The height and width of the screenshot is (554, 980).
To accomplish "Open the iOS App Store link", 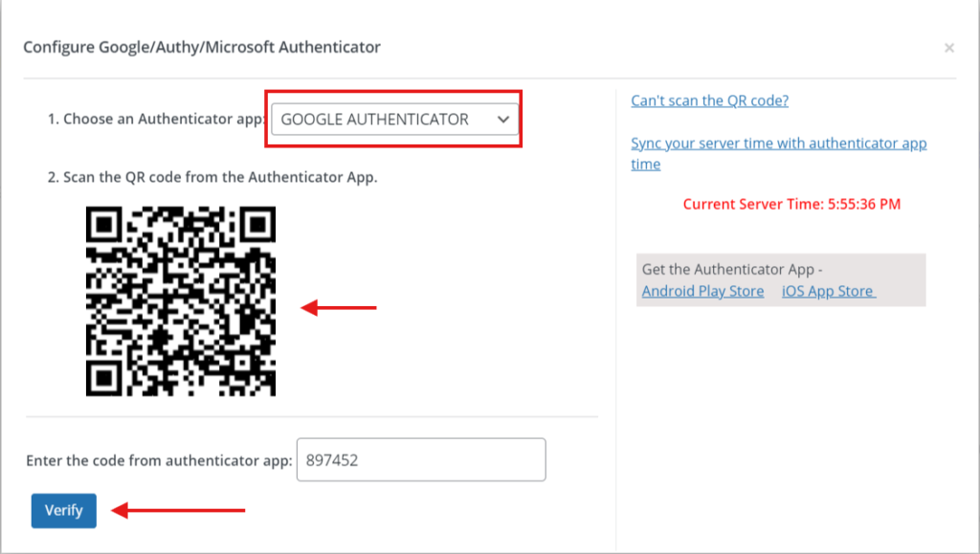I will 829,291.
